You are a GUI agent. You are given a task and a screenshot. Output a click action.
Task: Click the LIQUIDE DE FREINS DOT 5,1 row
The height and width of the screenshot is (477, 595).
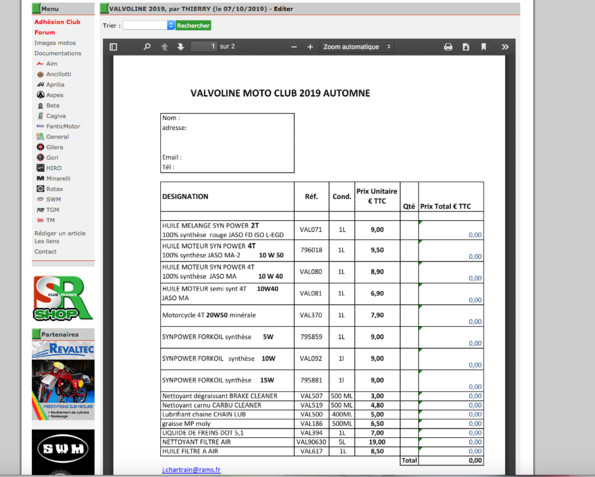pos(322,433)
